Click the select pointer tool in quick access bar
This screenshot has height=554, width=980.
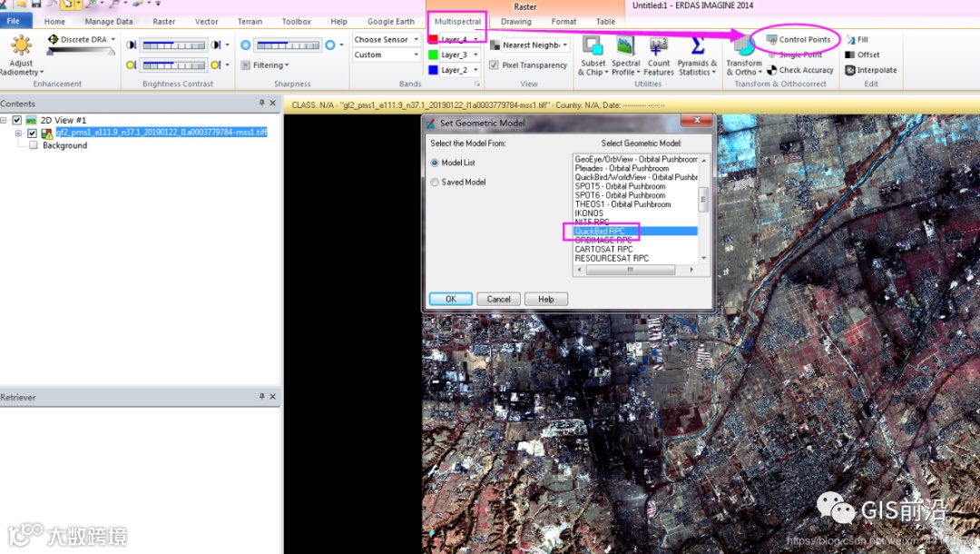(x=67, y=4)
